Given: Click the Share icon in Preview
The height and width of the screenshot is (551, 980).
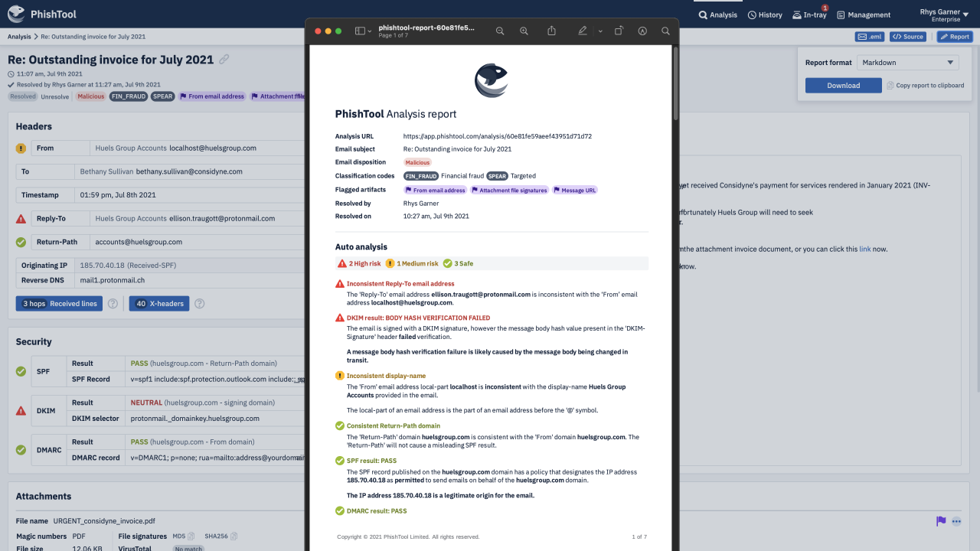Looking at the screenshot, I should point(552,31).
